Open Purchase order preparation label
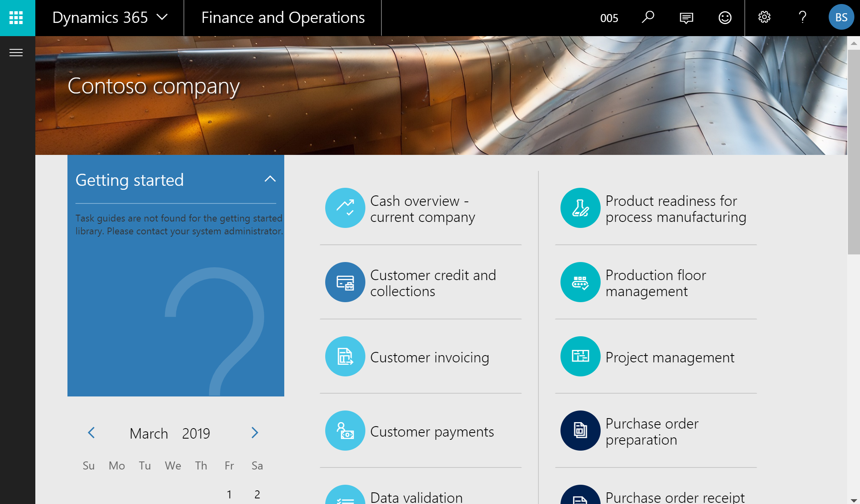 click(x=652, y=431)
